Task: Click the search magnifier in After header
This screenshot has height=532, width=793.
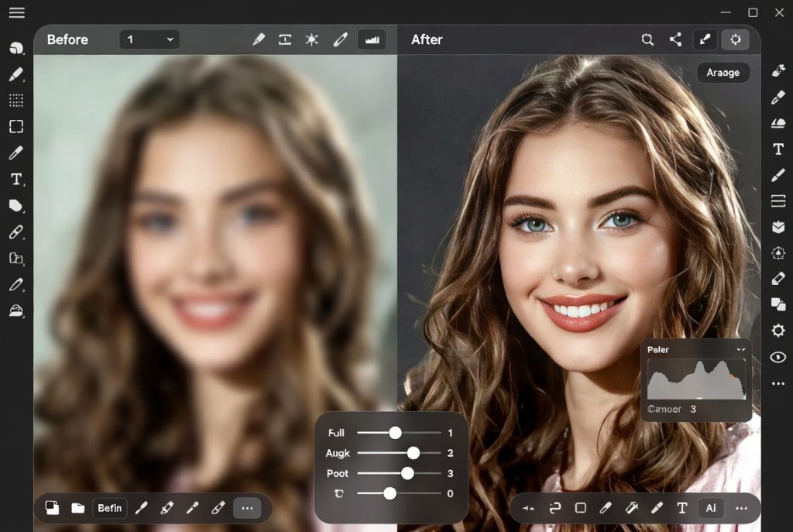Action: click(647, 39)
